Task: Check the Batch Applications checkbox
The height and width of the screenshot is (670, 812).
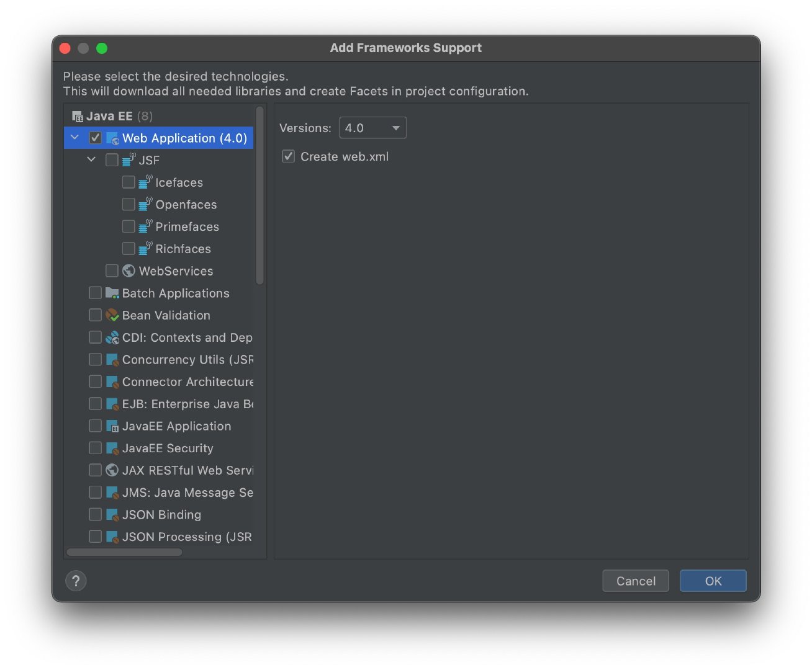Action: pyautogui.click(x=95, y=293)
